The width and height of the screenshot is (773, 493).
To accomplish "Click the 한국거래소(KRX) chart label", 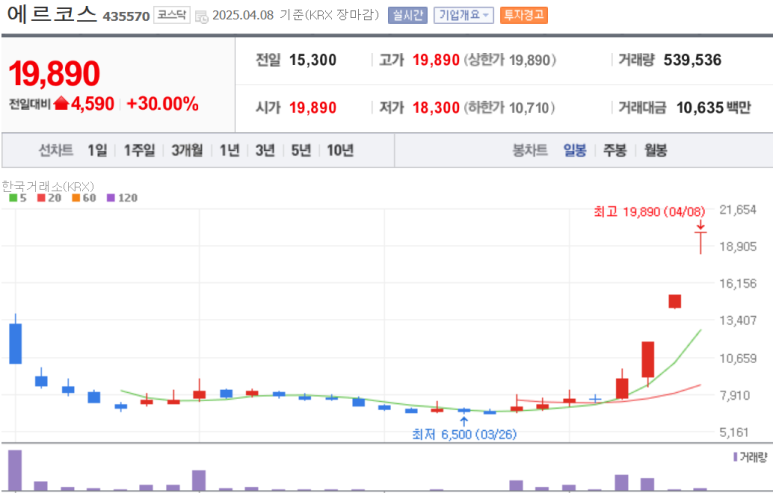I will [48, 186].
